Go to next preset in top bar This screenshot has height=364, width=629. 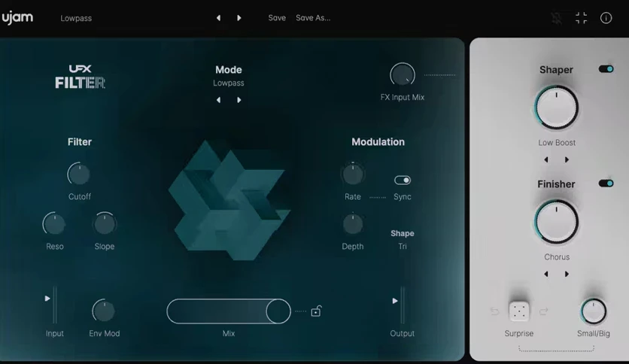(239, 18)
